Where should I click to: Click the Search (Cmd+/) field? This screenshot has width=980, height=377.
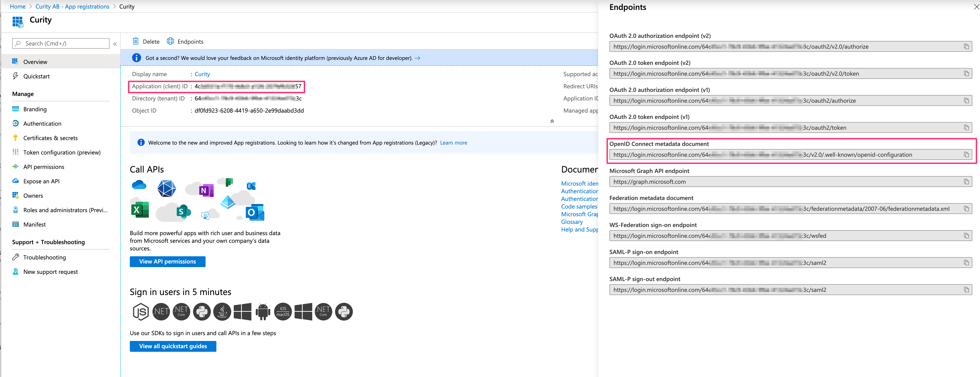click(61, 43)
